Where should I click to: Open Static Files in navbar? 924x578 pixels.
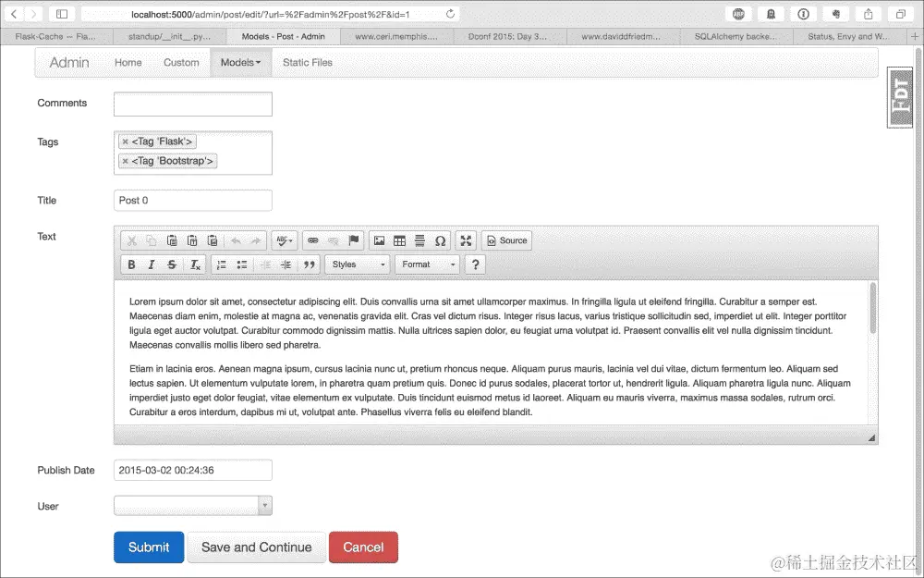click(x=308, y=63)
